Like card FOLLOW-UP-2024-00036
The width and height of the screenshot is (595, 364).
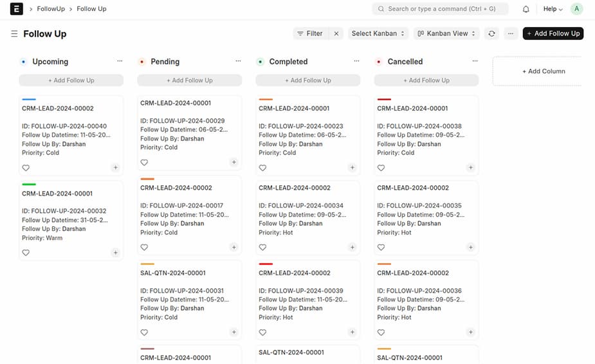click(x=381, y=332)
